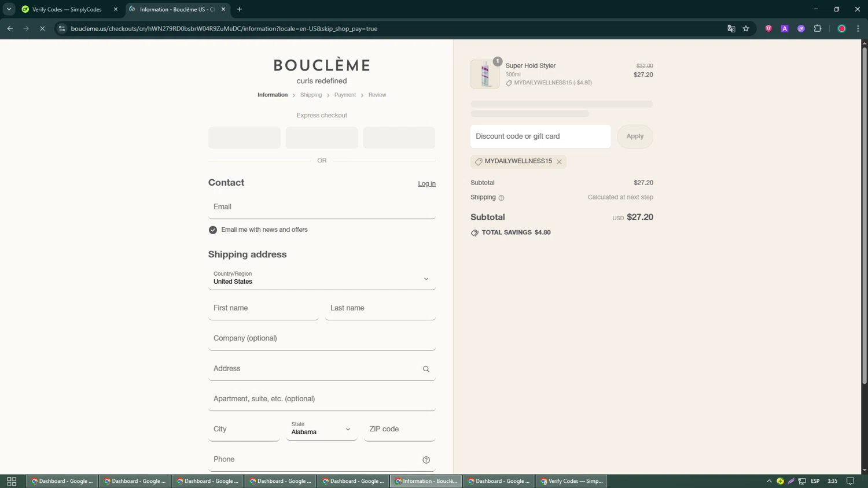Select the Company (optional) field
Image resolution: width=868 pixels, height=488 pixels.
click(322, 339)
